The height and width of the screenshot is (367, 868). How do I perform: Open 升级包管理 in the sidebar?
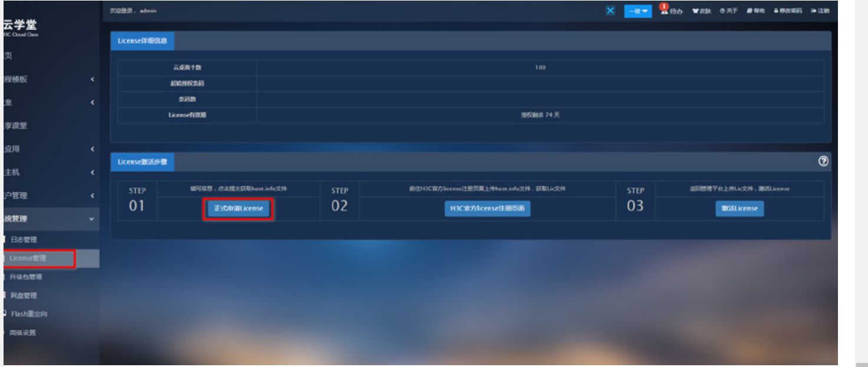coord(26,277)
